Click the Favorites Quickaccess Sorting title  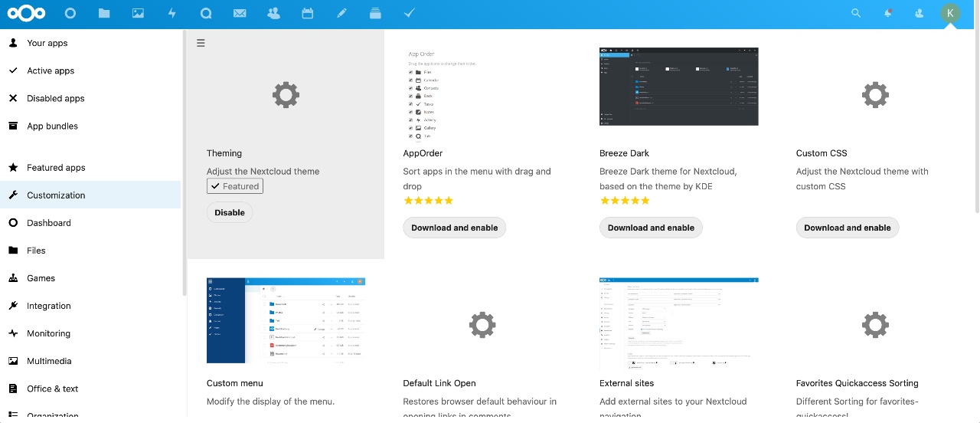(x=857, y=383)
